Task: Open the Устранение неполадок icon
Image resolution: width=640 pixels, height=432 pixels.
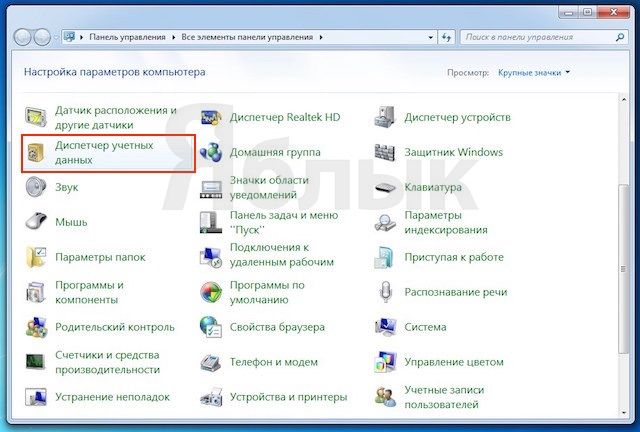Action: [x=36, y=397]
